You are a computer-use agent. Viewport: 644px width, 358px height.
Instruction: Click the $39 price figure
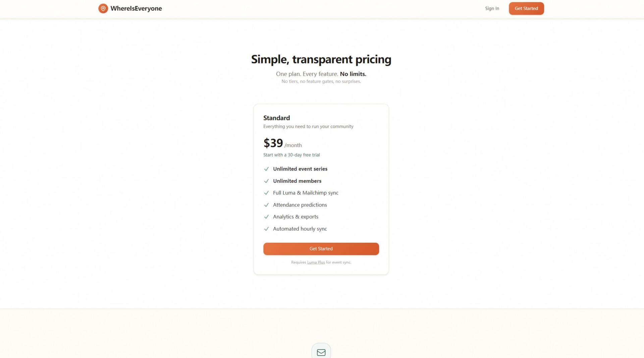coord(273,143)
